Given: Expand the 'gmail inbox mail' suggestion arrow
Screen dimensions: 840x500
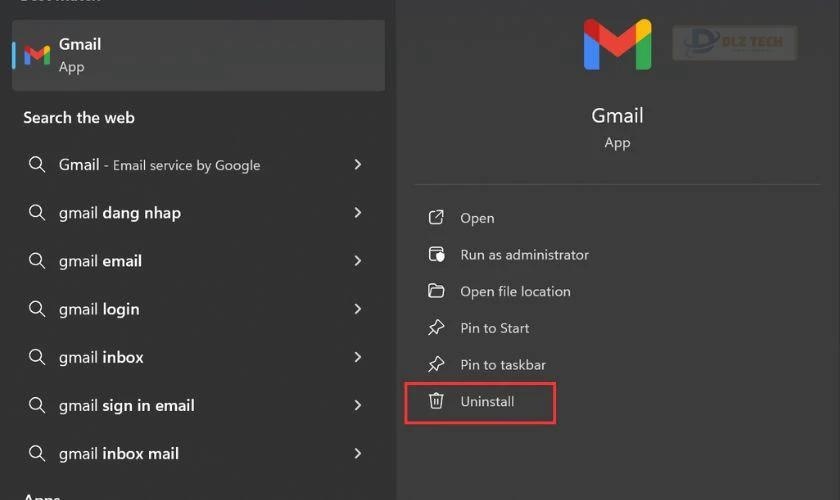Looking at the screenshot, I should pos(358,454).
